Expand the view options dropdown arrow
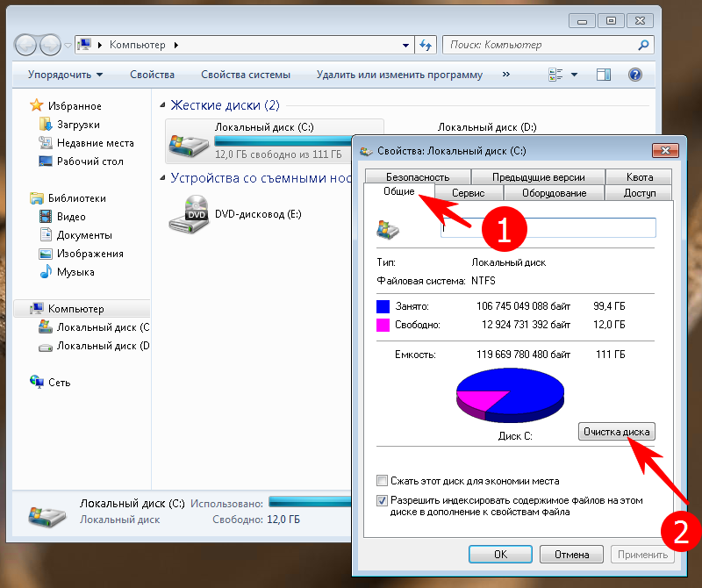 pyautogui.click(x=574, y=75)
